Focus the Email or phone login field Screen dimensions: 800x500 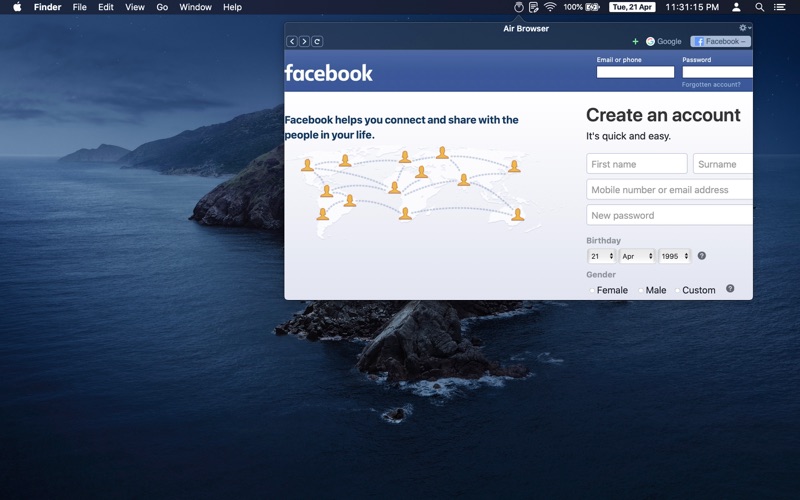click(635, 72)
